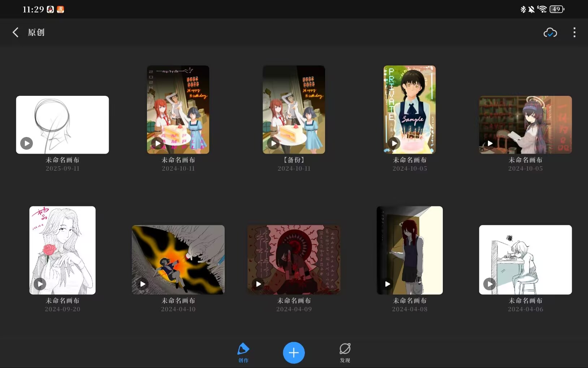Open the library reading girl artwork
The width and height of the screenshot is (588, 368).
click(526, 125)
